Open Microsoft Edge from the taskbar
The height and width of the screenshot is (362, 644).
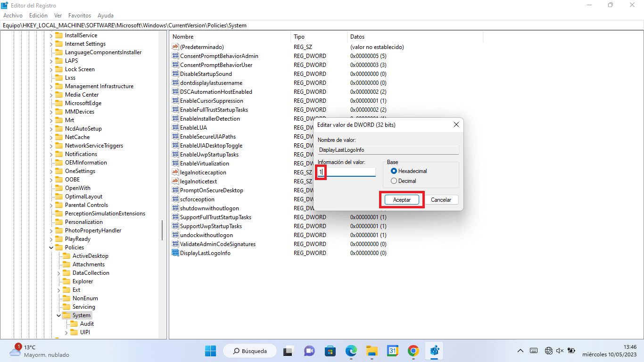click(x=351, y=351)
